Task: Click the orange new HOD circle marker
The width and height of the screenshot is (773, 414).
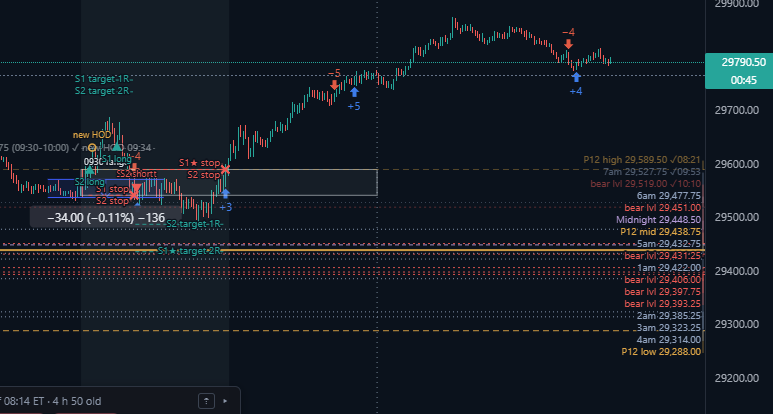Action: tap(92, 147)
